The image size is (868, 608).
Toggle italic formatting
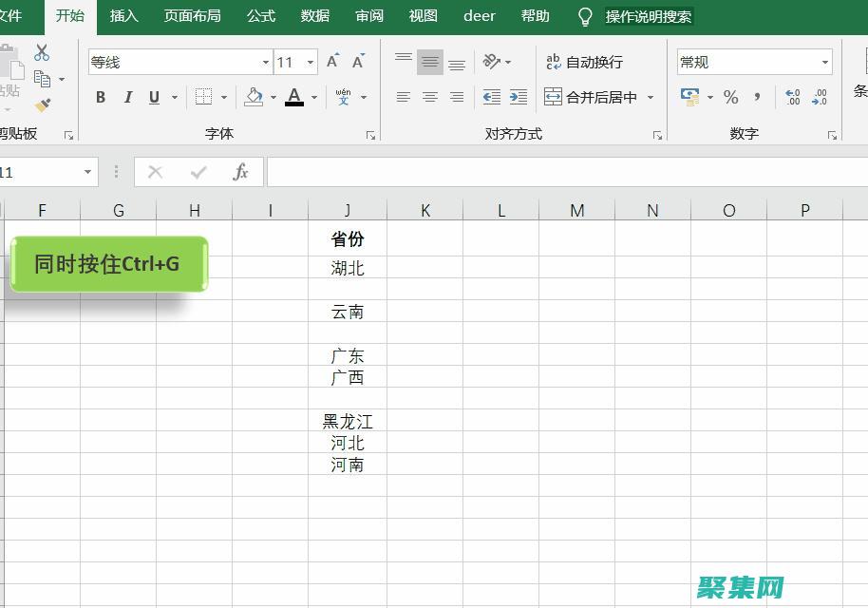click(x=128, y=97)
